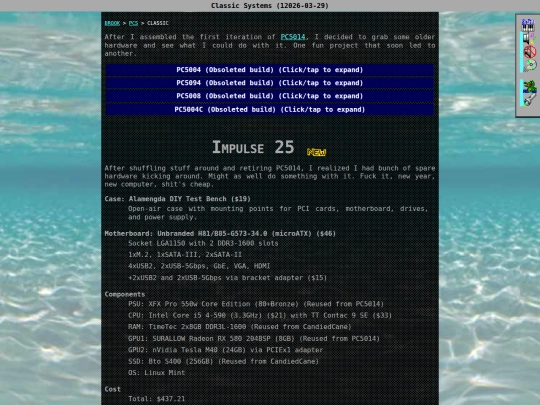Click the GPU1: SURALLOW Radeon RX 580 line

(254, 338)
